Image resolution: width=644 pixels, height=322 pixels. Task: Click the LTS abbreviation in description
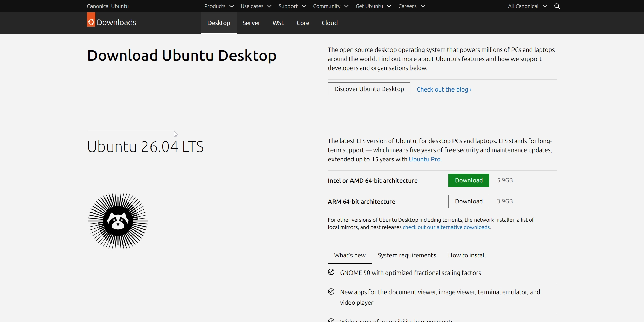click(x=361, y=141)
